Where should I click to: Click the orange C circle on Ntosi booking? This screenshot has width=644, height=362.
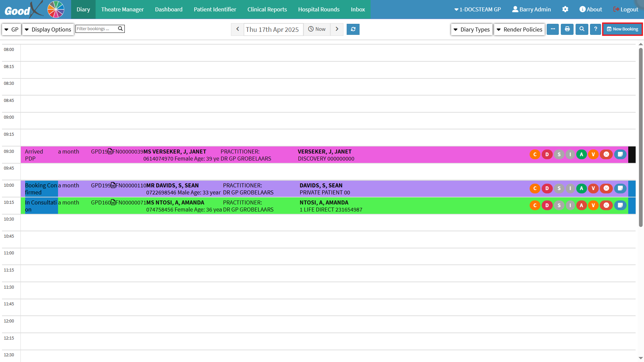[x=535, y=205]
